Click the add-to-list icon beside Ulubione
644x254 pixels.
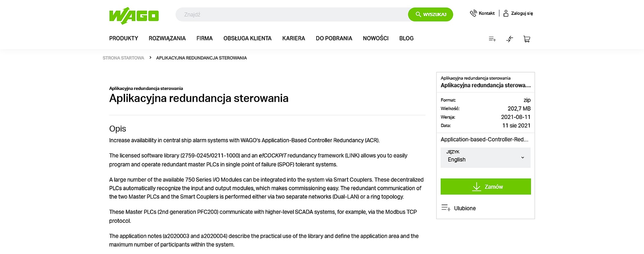click(x=446, y=208)
